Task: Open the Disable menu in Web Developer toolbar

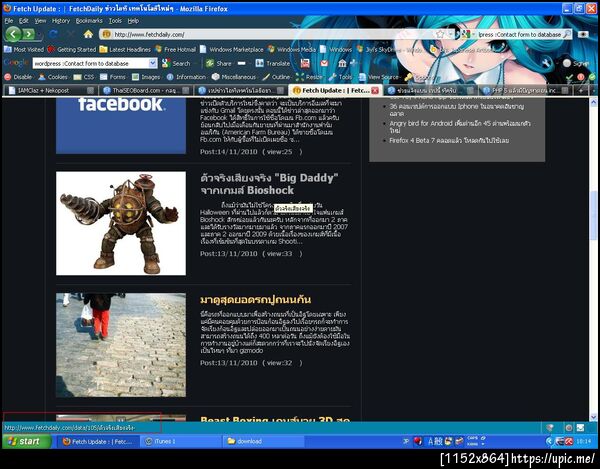Action: point(18,77)
